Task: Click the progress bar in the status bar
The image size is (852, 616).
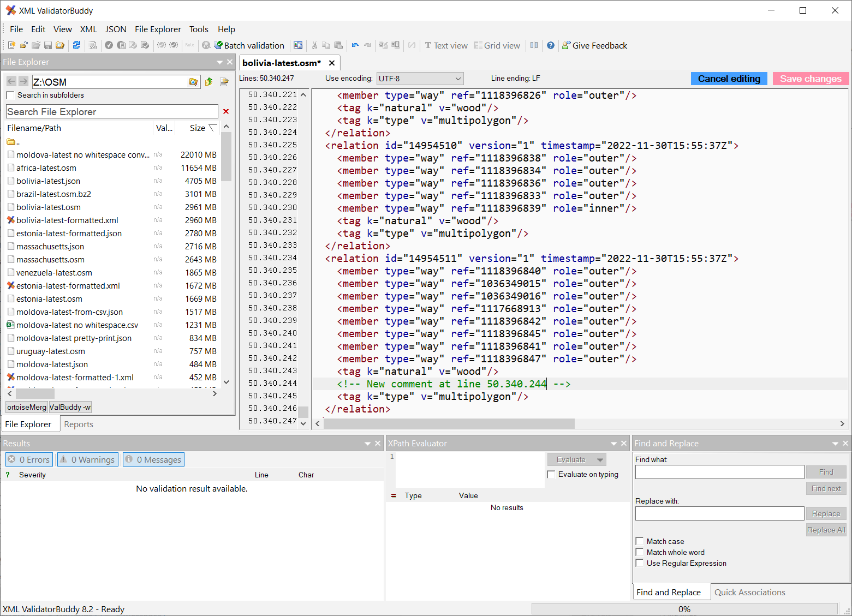Action: pyautogui.click(x=684, y=608)
